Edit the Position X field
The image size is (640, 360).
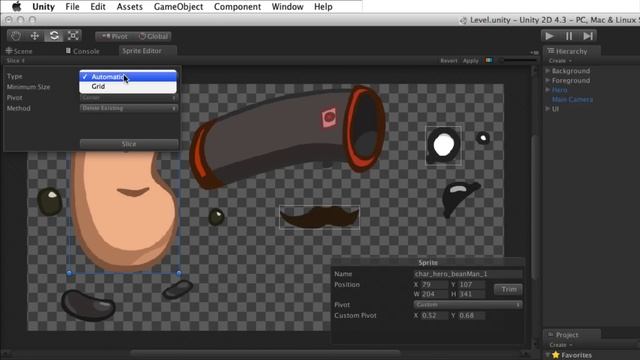(434, 284)
